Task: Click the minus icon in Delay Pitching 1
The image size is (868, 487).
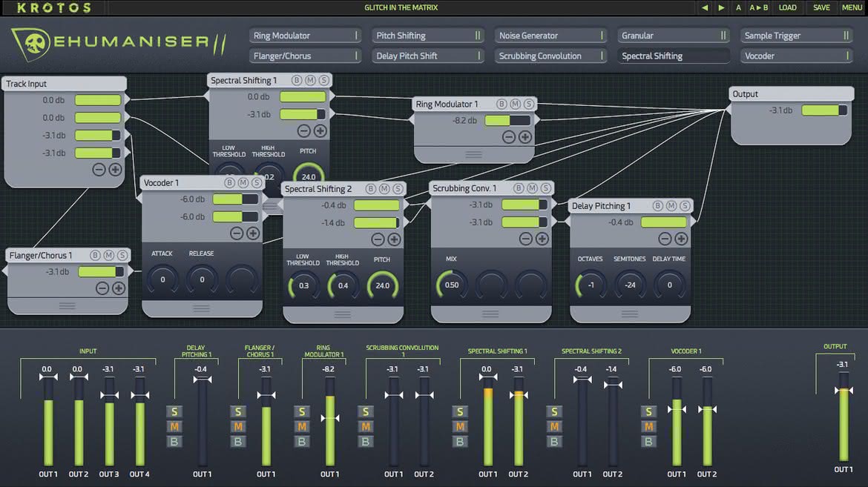Action: 665,239
